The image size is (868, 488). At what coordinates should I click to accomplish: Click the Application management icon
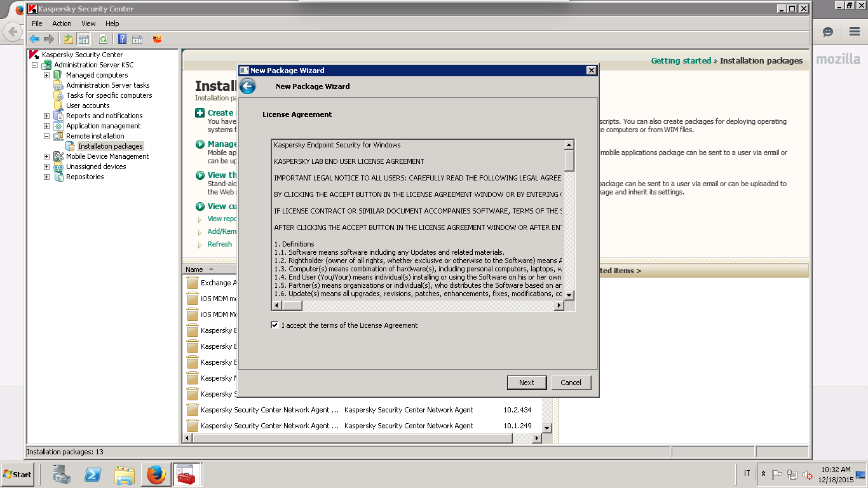pos(58,126)
